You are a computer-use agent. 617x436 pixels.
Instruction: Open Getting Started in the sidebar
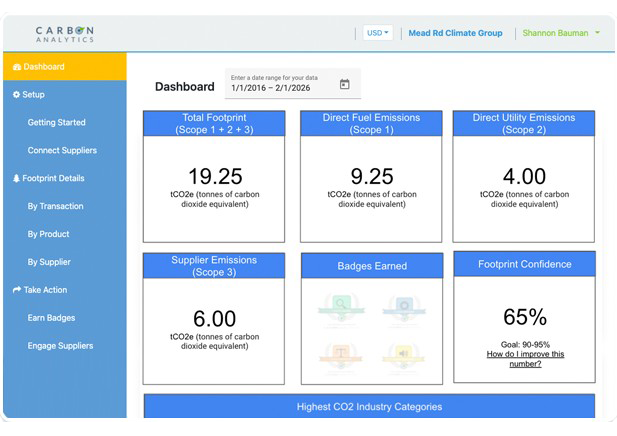(x=56, y=123)
